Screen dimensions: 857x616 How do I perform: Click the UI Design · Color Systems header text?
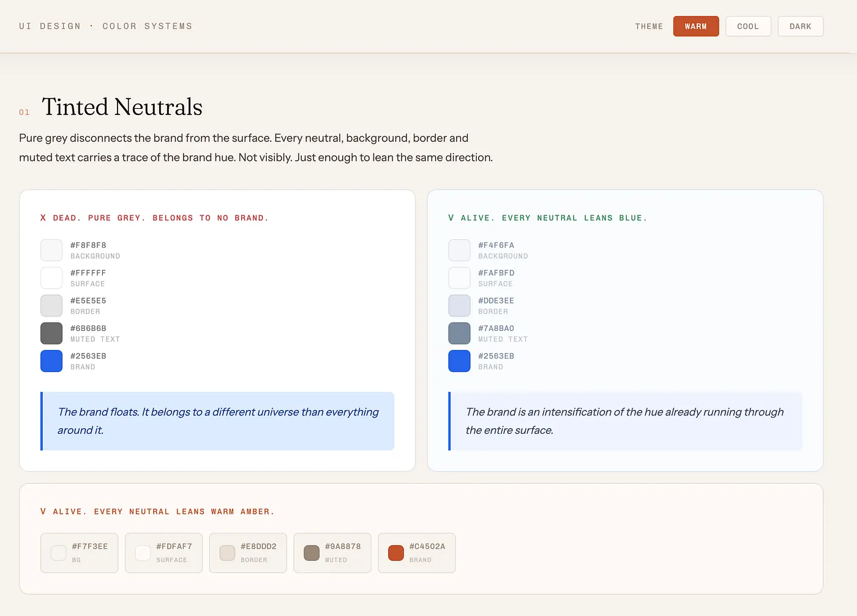[105, 26]
